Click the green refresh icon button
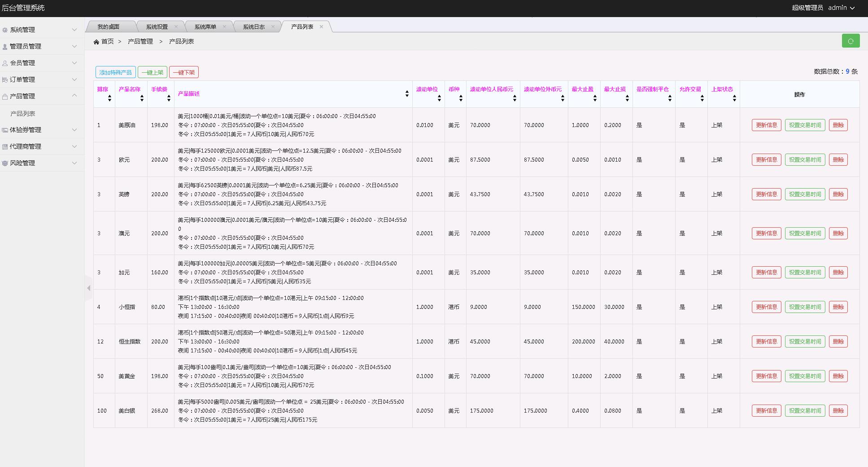The height and width of the screenshot is (467, 868). pos(851,41)
